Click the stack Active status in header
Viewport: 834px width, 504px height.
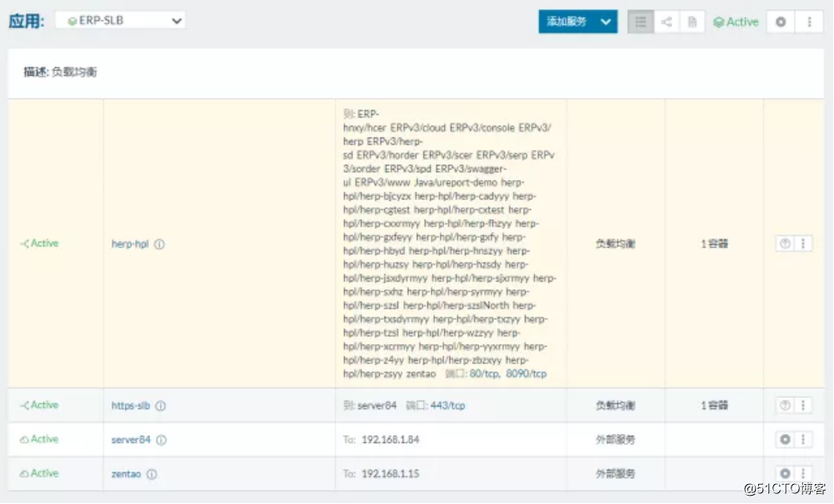tap(737, 22)
